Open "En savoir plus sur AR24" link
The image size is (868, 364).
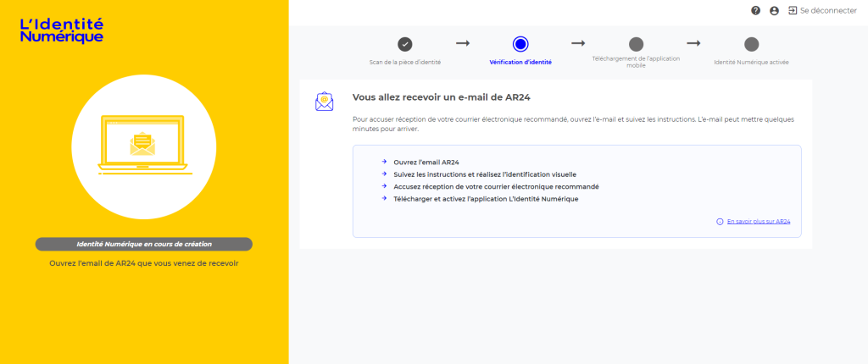(x=759, y=221)
